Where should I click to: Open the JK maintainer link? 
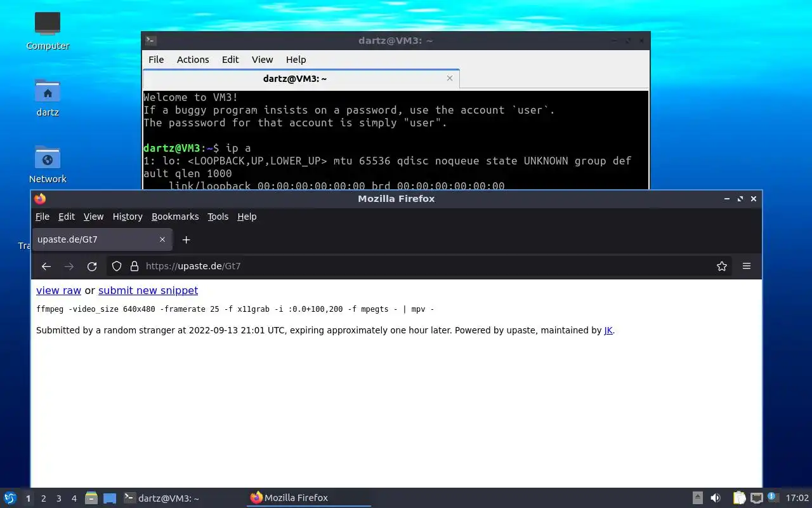pos(608,330)
